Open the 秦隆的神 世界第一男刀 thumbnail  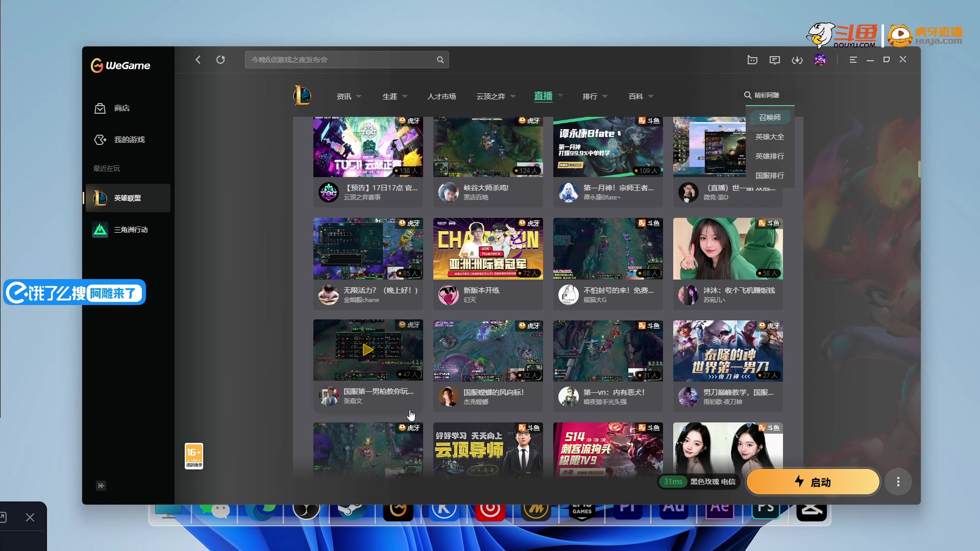[x=728, y=350]
